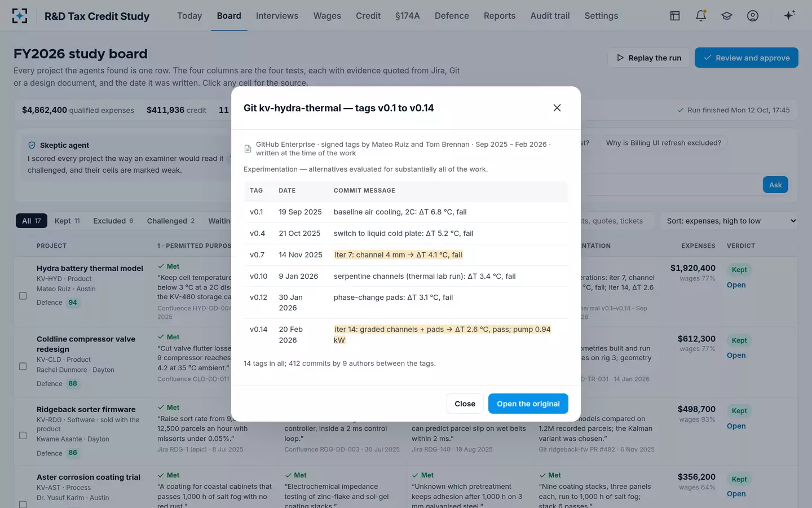
Task: Open the layout panel icon in header
Action: pyautogui.click(x=675, y=16)
